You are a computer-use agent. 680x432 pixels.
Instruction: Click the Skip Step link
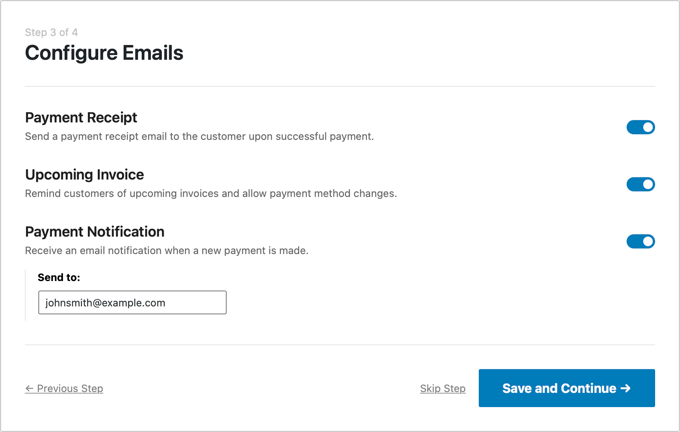(443, 388)
